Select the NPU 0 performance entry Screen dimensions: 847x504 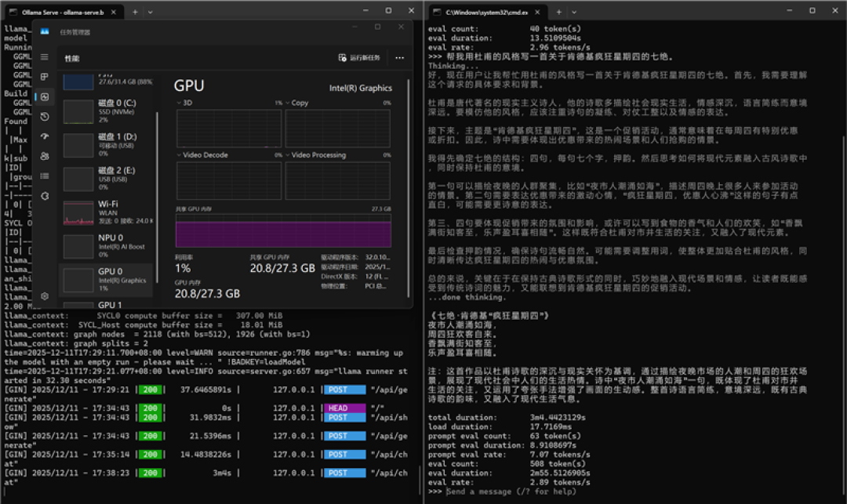(x=107, y=245)
